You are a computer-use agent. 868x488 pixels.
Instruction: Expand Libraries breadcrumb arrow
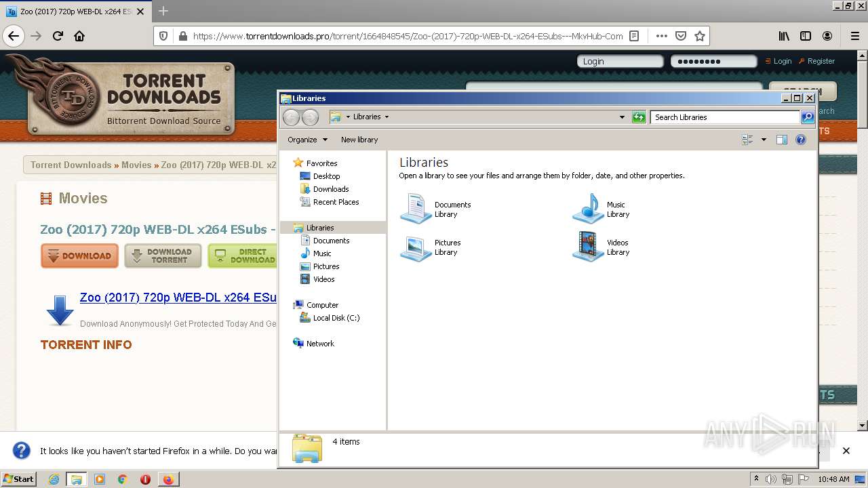point(387,117)
